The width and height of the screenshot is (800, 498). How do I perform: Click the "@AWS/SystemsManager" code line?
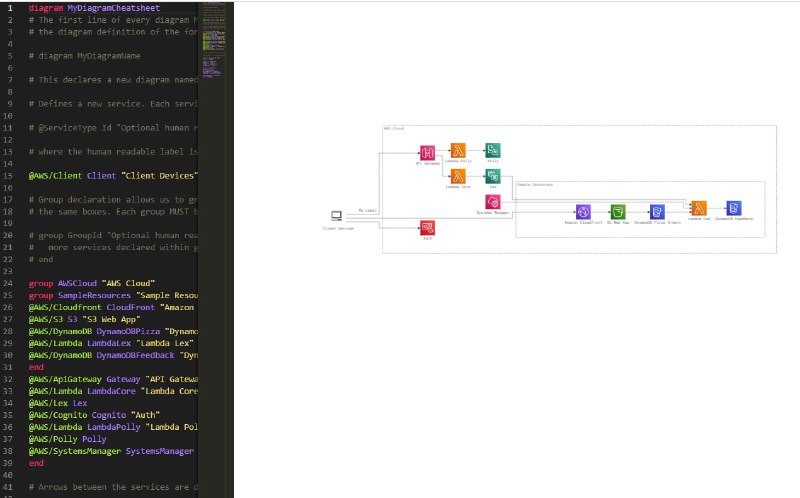(x=111, y=451)
